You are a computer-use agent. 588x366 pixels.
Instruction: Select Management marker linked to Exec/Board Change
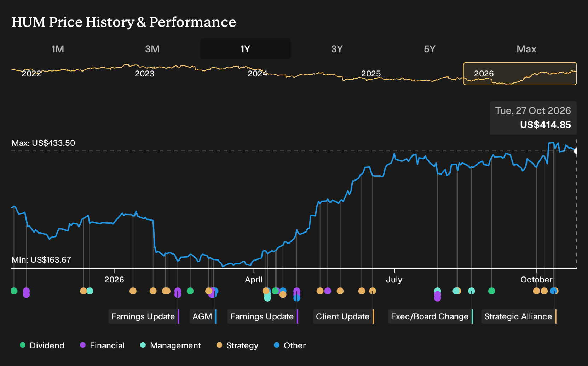click(471, 291)
